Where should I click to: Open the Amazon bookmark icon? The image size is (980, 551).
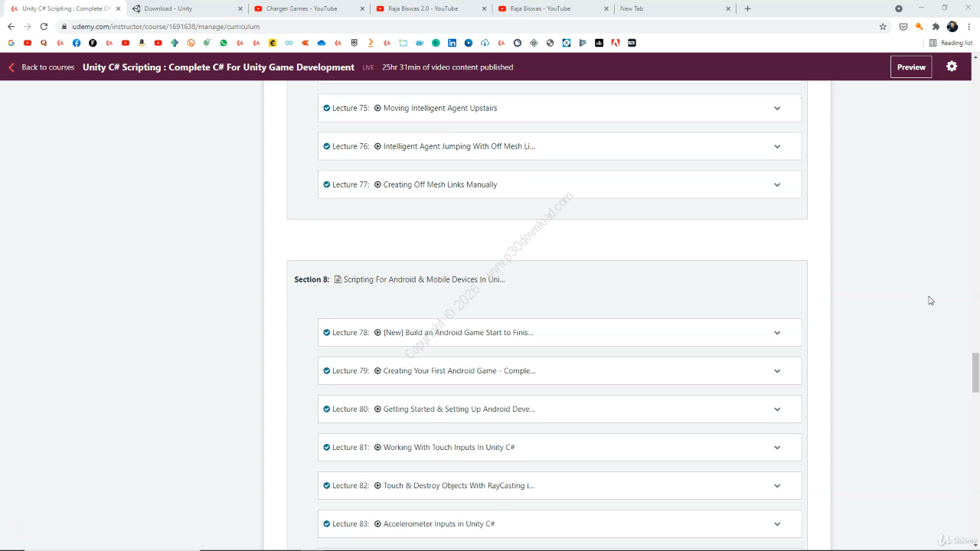point(142,43)
